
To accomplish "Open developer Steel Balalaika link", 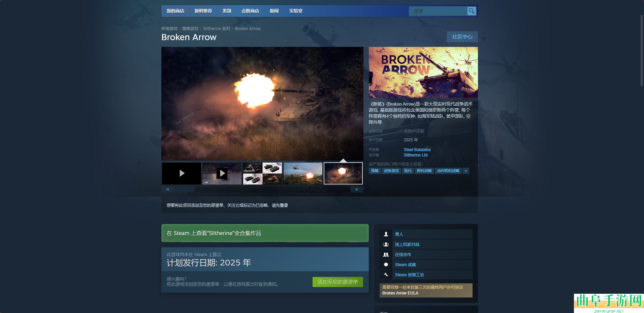I will [x=417, y=150].
